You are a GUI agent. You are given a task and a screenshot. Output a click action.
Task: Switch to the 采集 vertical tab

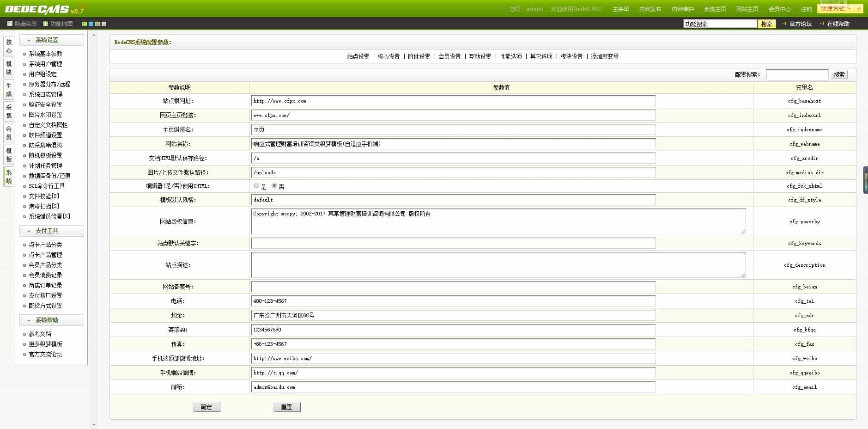[9, 111]
